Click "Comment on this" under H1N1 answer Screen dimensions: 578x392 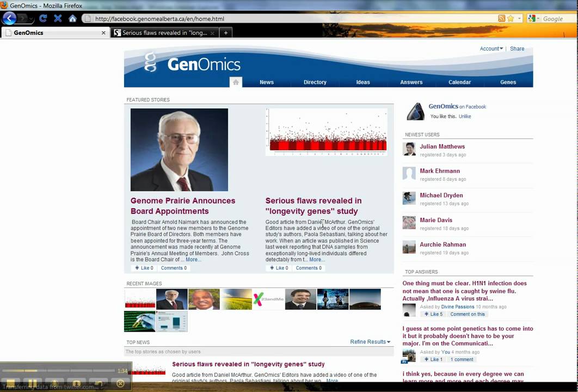click(468, 314)
